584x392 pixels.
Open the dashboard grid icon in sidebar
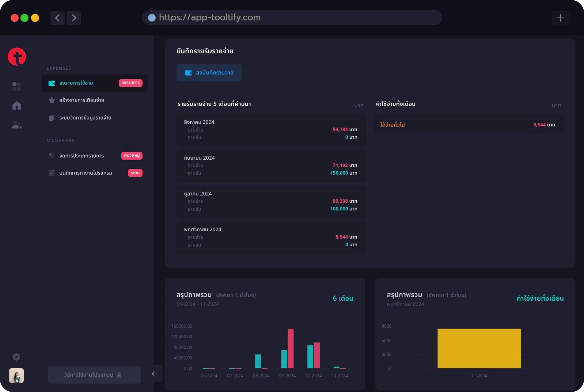17,86
